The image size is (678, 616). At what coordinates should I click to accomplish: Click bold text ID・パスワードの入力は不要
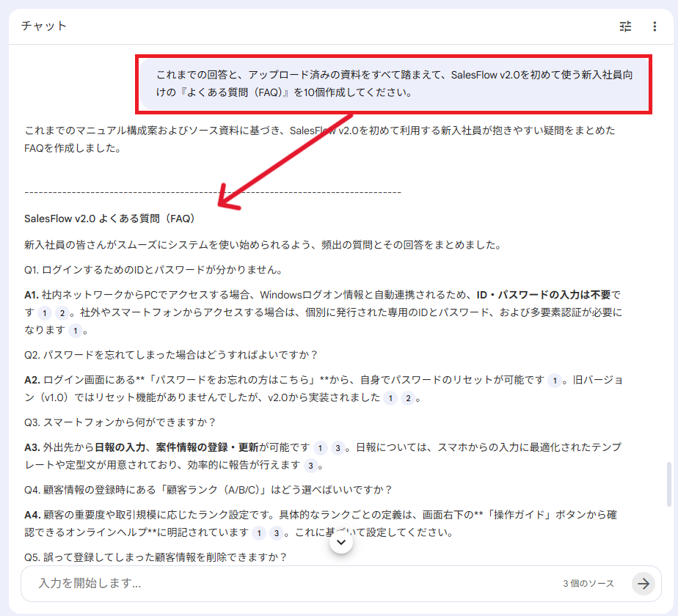544,295
